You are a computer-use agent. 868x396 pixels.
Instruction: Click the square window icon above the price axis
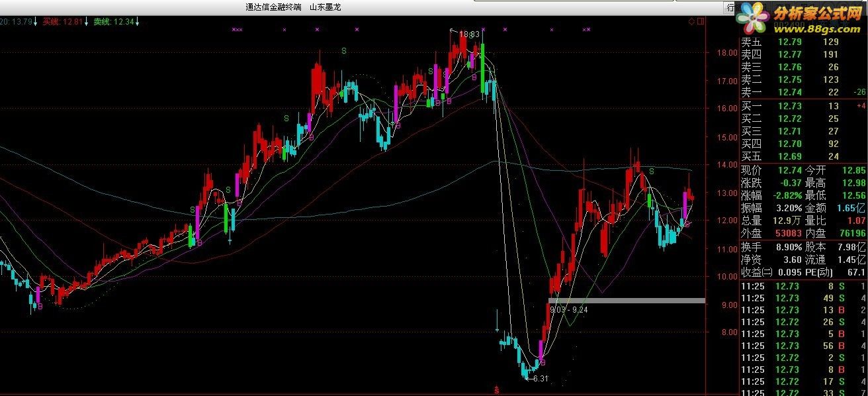pos(701,21)
